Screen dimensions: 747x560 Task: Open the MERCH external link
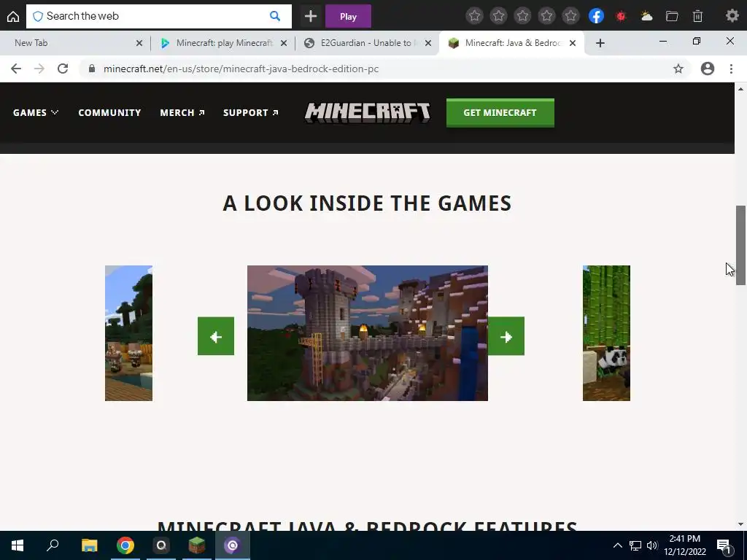(182, 113)
